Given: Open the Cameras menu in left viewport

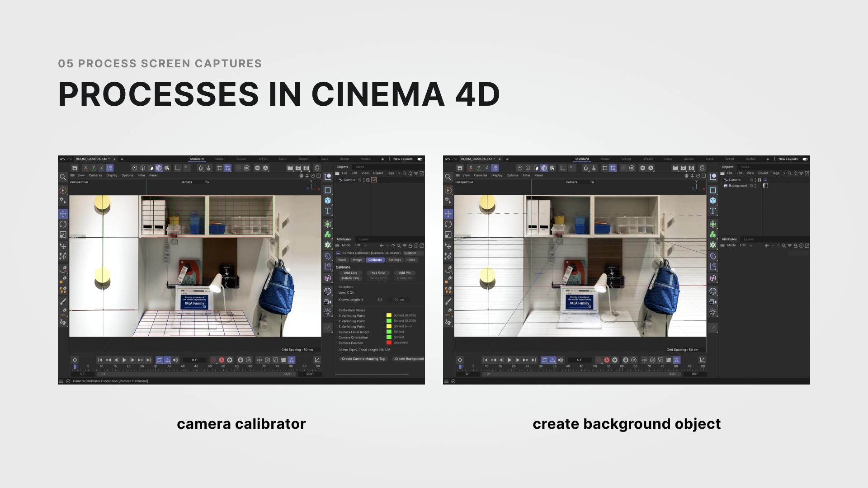Looking at the screenshot, I should click(x=95, y=175).
